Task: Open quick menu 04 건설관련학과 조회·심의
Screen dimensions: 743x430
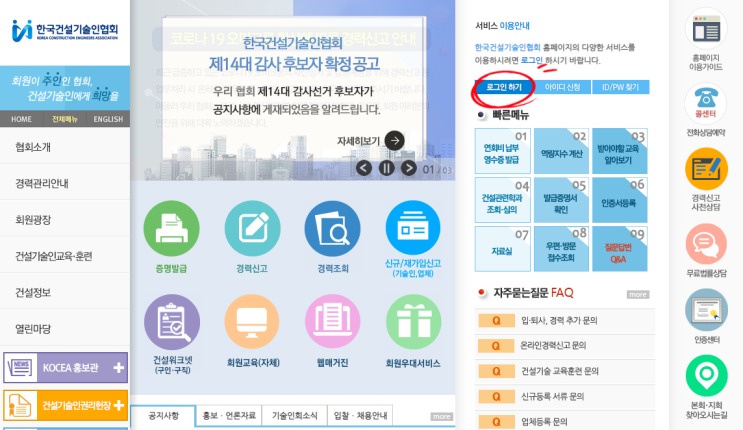Action: [503, 200]
